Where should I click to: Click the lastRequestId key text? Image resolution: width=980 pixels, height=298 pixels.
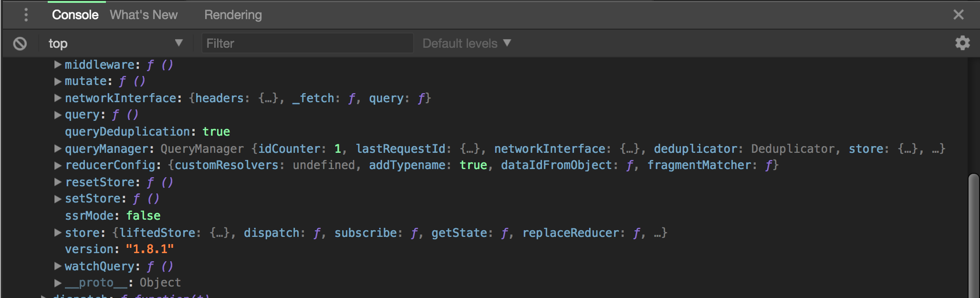[x=401, y=149]
